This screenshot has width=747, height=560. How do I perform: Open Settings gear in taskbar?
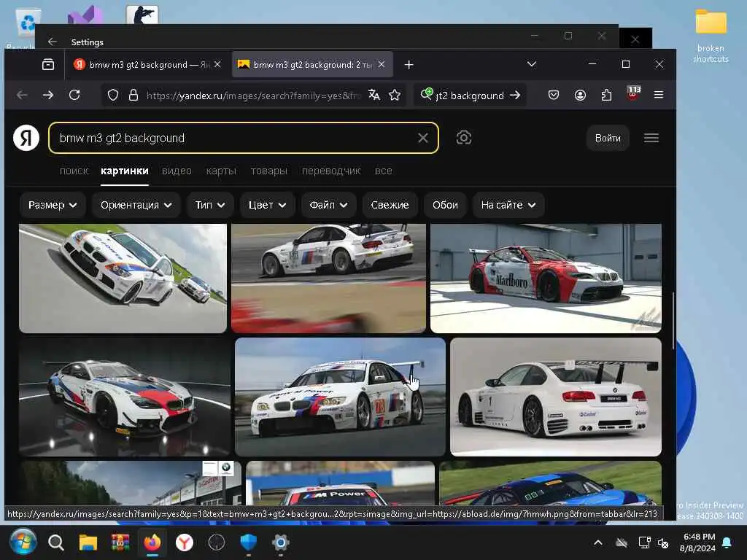[x=281, y=542]
